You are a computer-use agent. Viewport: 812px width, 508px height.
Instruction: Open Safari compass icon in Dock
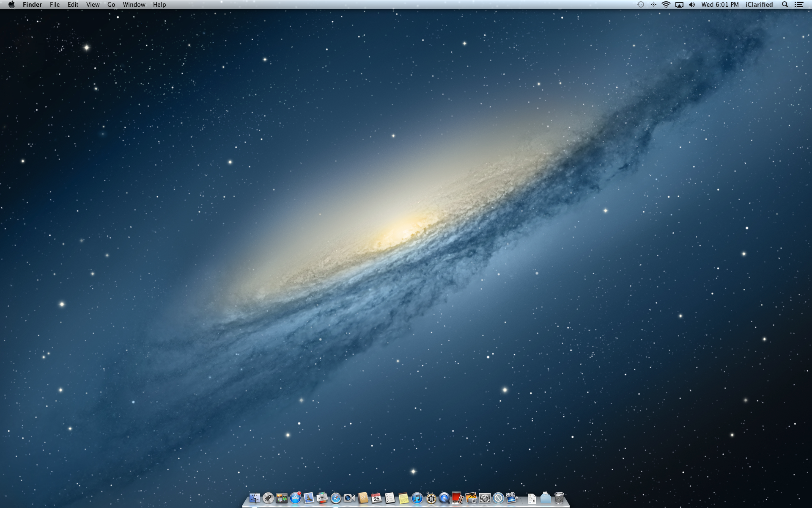(336, 498)
